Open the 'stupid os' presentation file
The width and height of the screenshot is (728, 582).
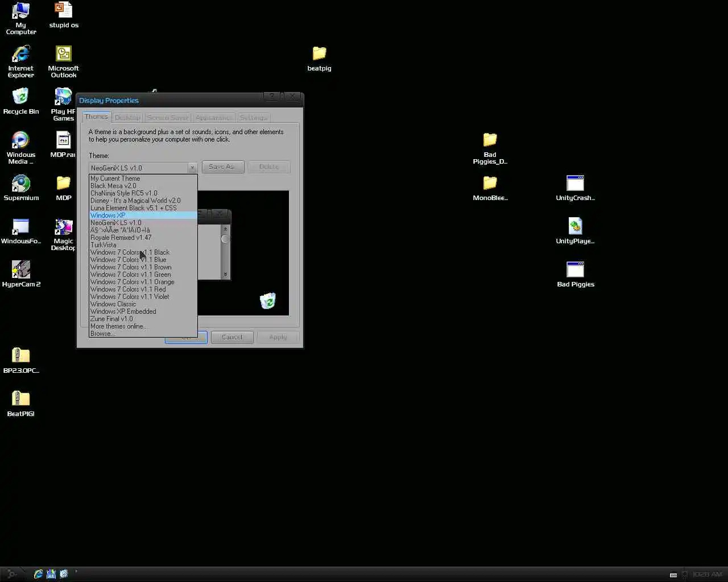(64, 15)
